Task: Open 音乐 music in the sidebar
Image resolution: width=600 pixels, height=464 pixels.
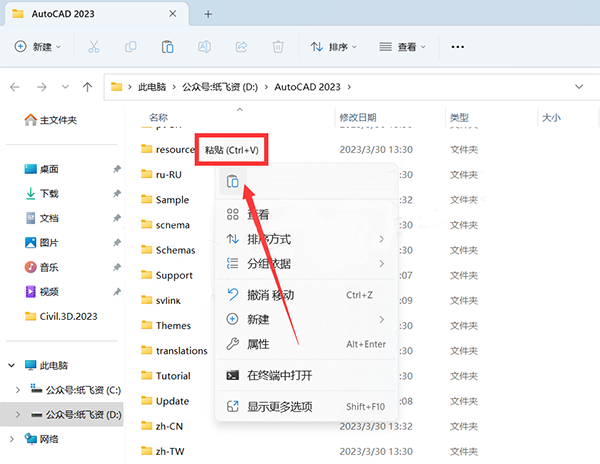Action: 41,267
